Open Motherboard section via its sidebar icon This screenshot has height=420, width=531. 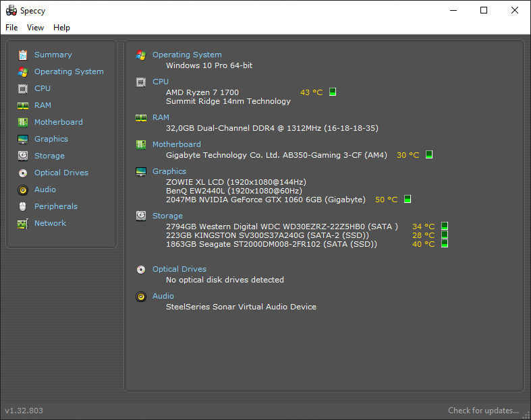(23, 122)
